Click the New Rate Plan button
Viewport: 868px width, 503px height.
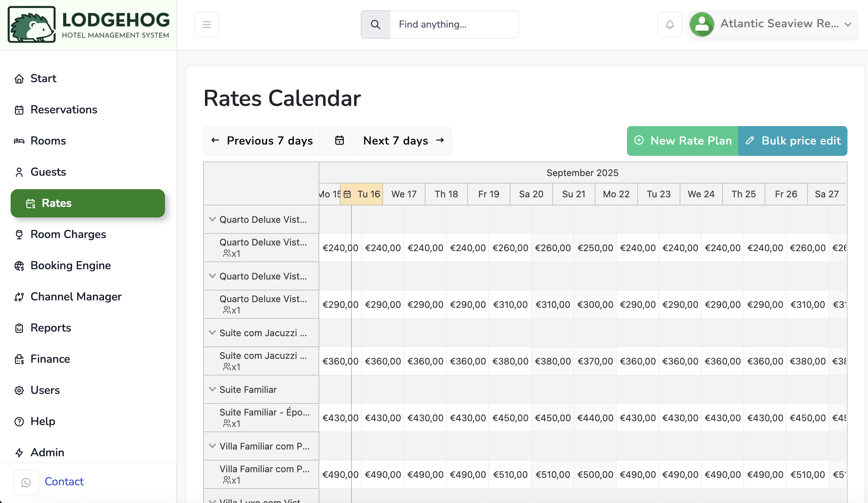coord(683,141)
